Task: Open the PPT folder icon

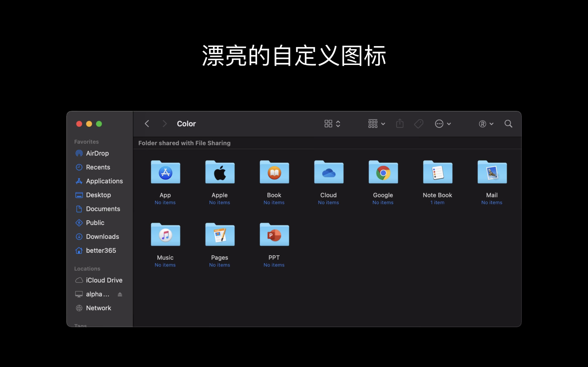Action: 274,235
